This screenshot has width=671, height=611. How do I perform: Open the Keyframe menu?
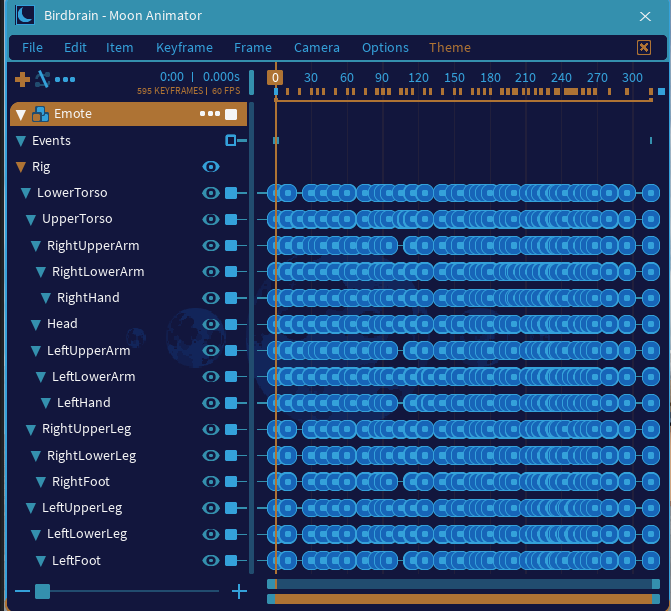[184, 47]
